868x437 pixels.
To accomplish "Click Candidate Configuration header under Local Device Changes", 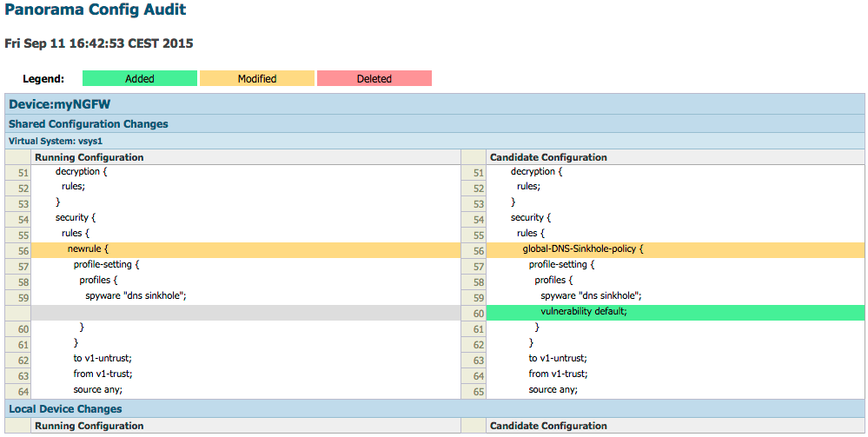I will coord(548,426).
